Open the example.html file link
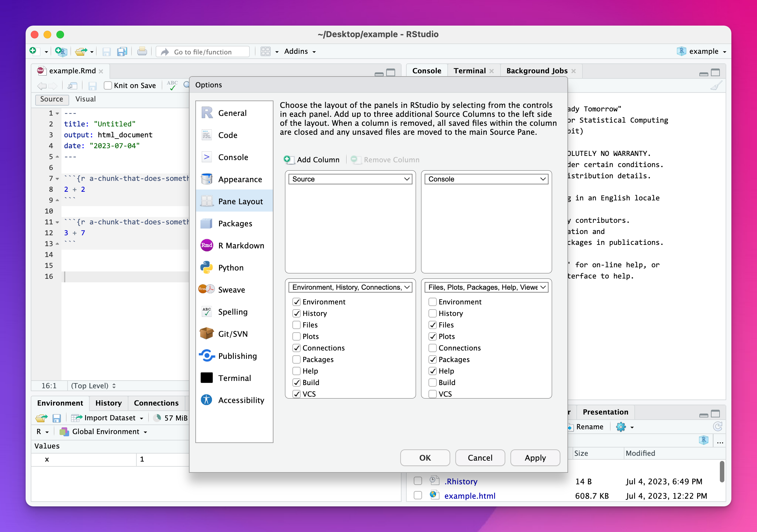 [470, 496]
